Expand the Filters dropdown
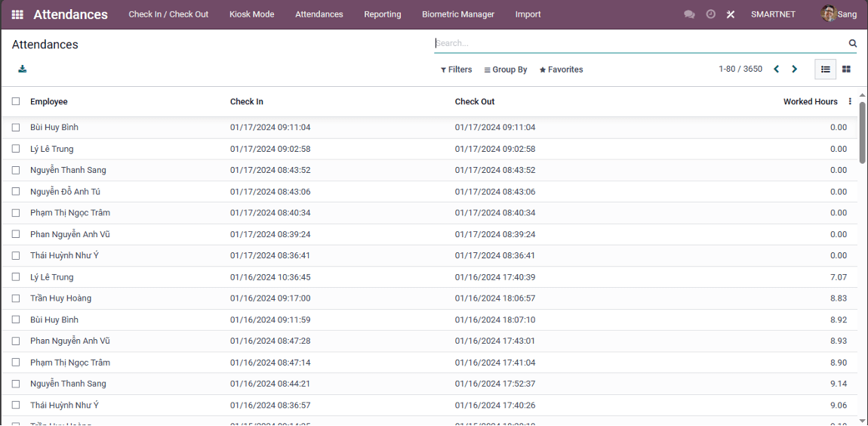 456,69
